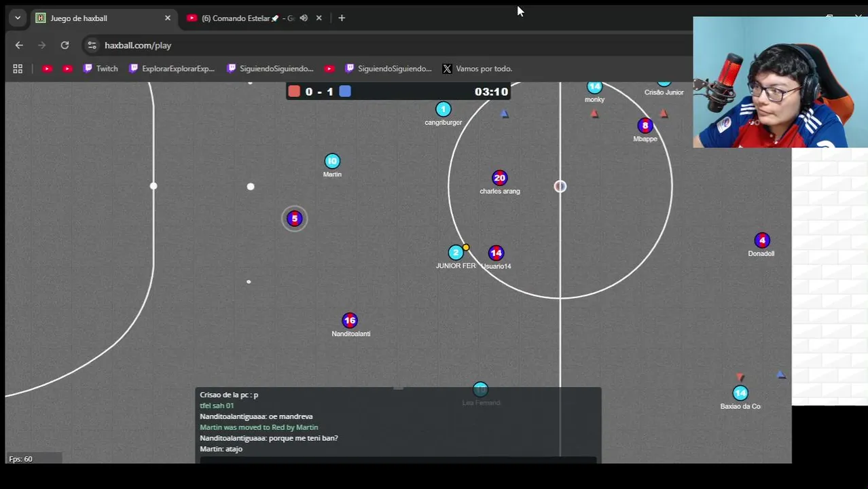This screenshot has width=868, height=489.
Task: Select player 16 Nanditoalanti
Action: tap(350, 320)
